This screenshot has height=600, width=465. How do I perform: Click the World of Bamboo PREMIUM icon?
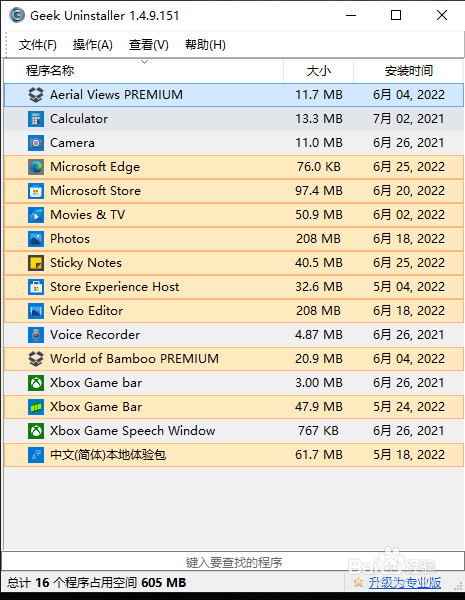pyautogui.click(x=36, y=359)
